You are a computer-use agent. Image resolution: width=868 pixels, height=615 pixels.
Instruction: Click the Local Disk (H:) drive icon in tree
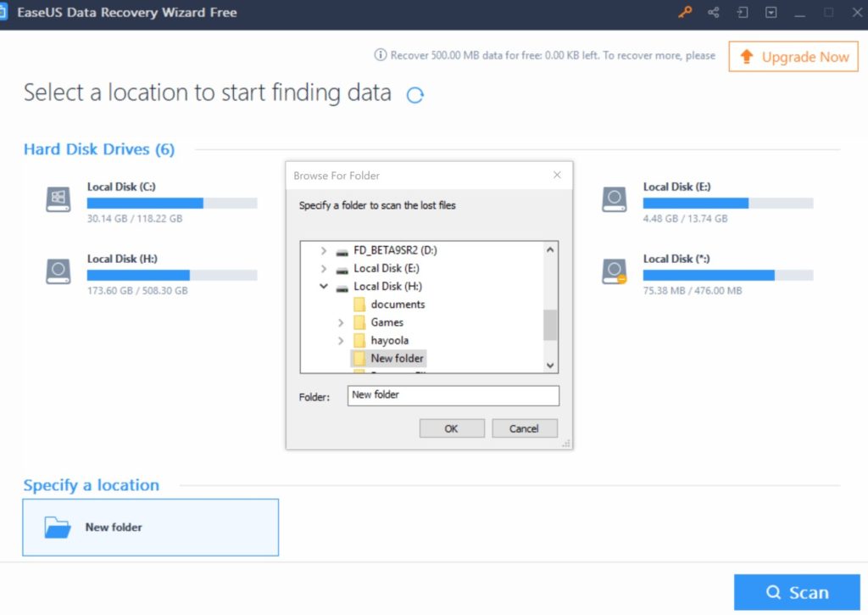click(x=342, y=288)
